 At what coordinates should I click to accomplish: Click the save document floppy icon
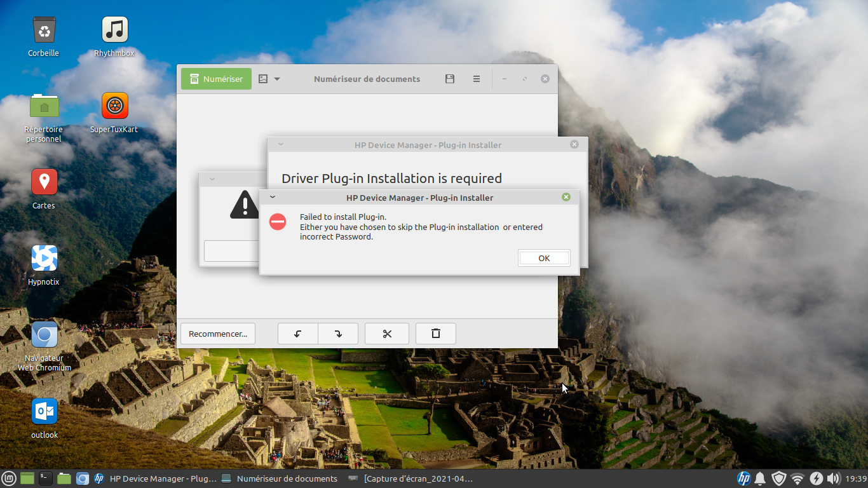pyautogui.click(x=450, y=79)
